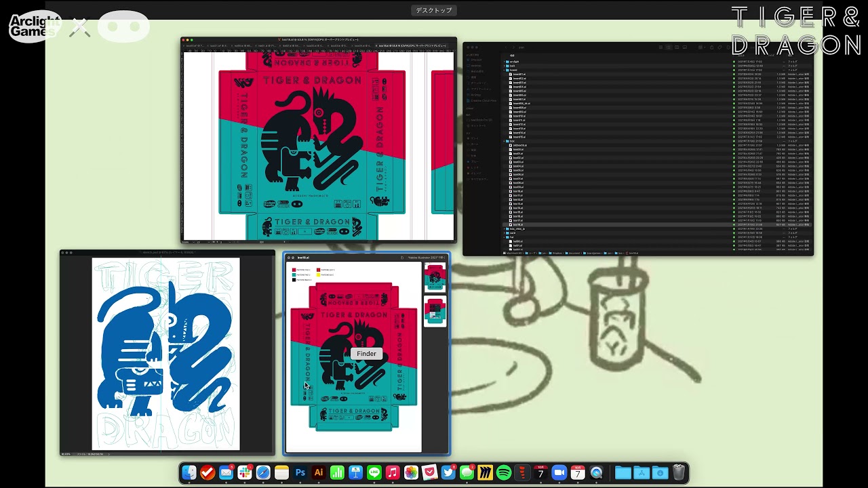Click boardgames in Finder path bar
Viewport: 868px width, 488px height.
click(592, 253)
